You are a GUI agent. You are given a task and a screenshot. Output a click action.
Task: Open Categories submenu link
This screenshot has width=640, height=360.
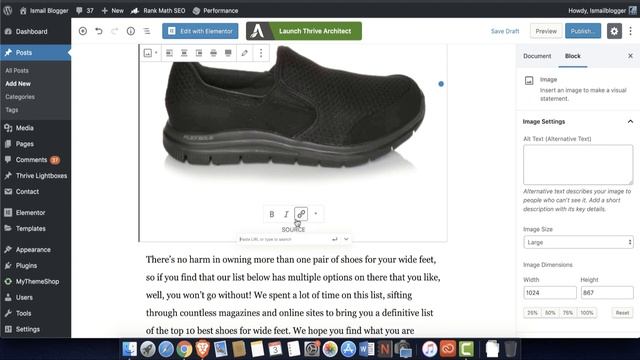[x=20, y=97]
